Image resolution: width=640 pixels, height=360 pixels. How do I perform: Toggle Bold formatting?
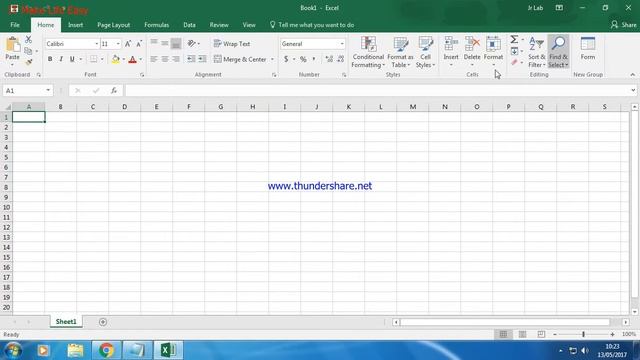pyautogui.click(x=50, y=59)
